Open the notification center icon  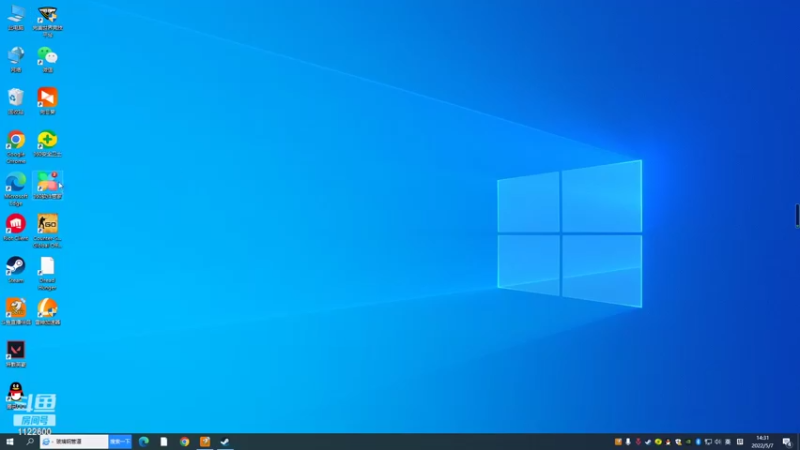(x=788, y=442)
